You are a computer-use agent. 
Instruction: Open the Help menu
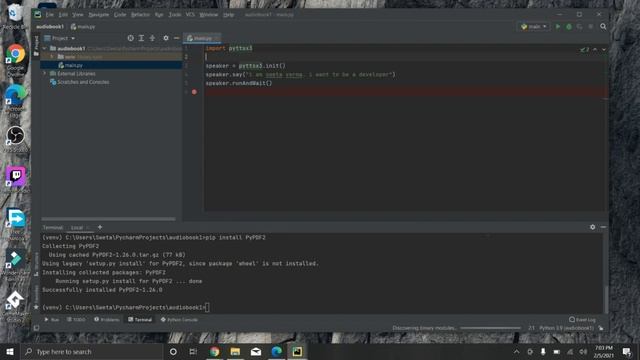(229, 15)
